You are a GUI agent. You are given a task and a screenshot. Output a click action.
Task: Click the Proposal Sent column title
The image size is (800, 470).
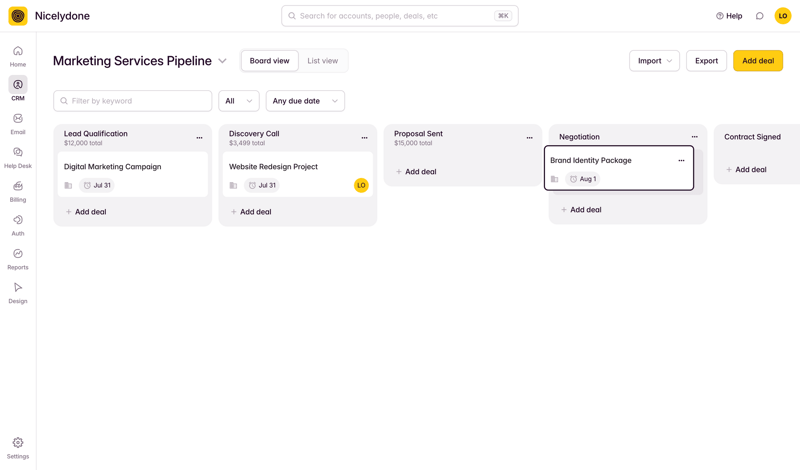tap(418, 134)
